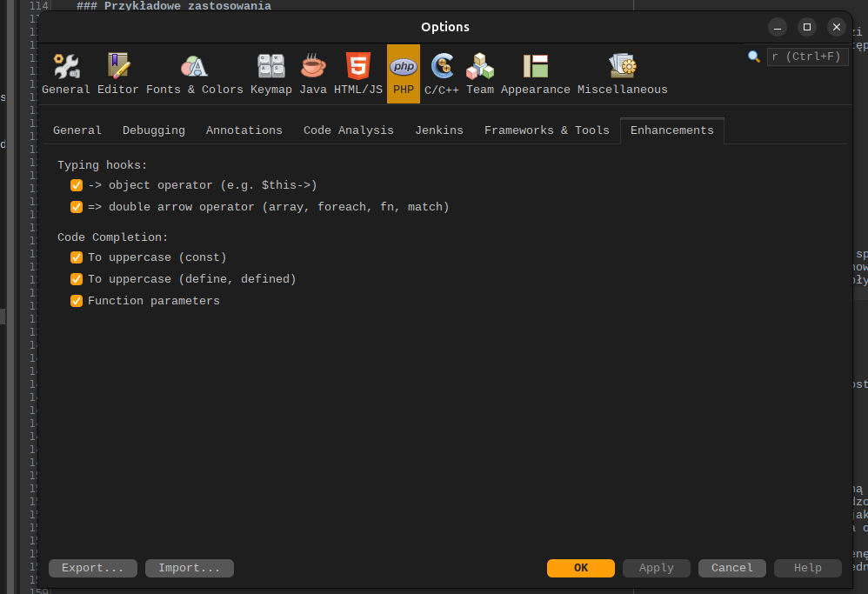
Task: Switch to the Keymap category
Action: pyautogui.click(x=271, y=74)
